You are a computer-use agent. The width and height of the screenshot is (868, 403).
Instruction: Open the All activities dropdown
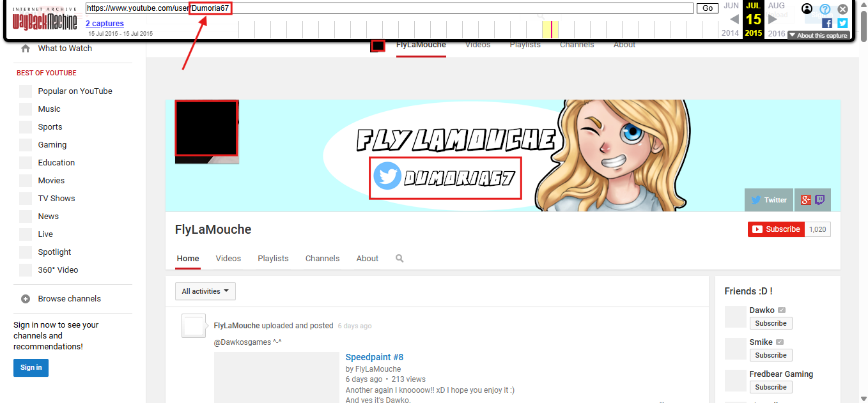(x=205, y=291)
